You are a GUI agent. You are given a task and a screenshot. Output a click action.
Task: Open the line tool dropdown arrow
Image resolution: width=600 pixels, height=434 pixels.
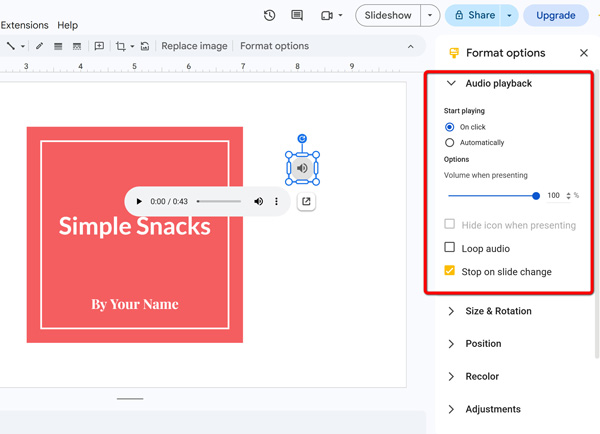(23, 46)
